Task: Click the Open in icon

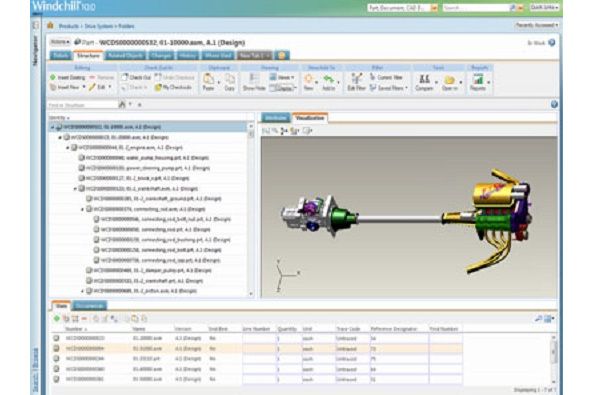Action: tap(449, 80)
